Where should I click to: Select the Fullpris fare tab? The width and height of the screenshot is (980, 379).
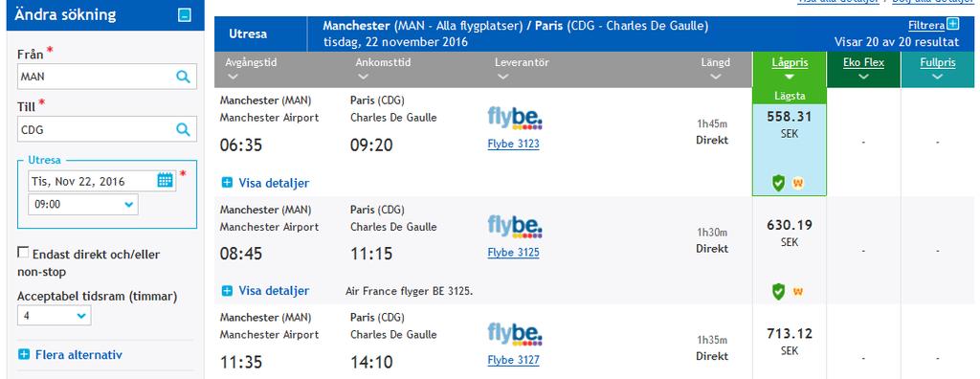tap(938, 70)
